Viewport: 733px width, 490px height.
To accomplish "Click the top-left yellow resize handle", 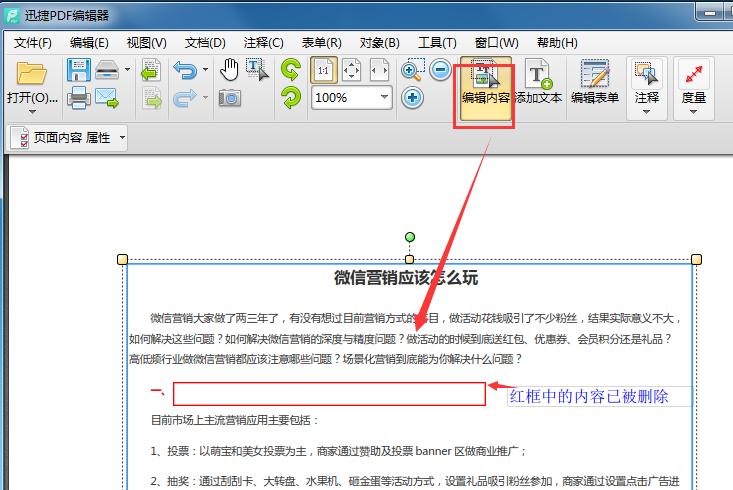I will click(122, 259).
